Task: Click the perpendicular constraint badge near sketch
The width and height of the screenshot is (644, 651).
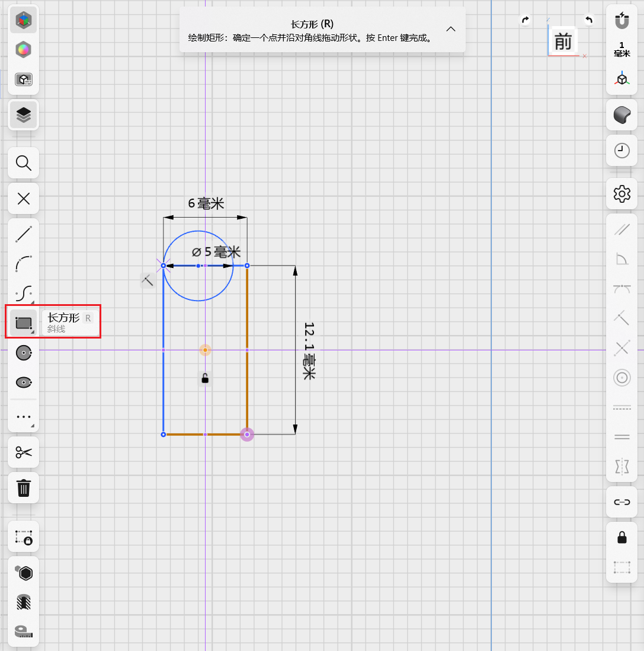Action: tap(148, 280)
